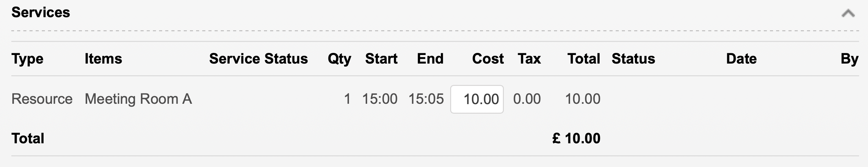Click the By column header

click(x=849, y=59)
